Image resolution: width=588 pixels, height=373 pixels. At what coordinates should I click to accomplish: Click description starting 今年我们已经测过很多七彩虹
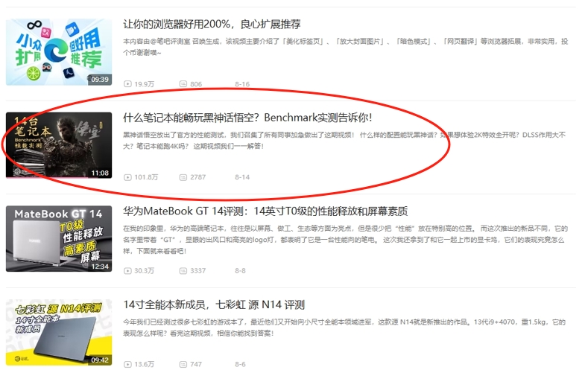coord(344,328)
